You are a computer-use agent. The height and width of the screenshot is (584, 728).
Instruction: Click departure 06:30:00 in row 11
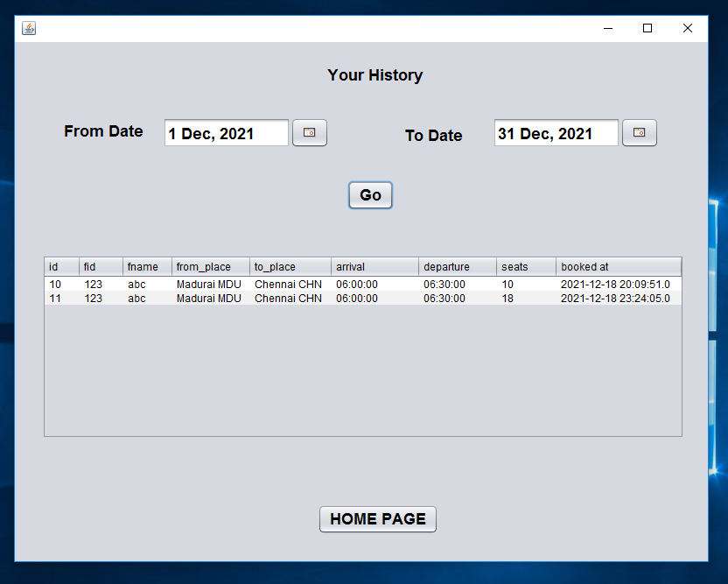(x=444, y=299)
